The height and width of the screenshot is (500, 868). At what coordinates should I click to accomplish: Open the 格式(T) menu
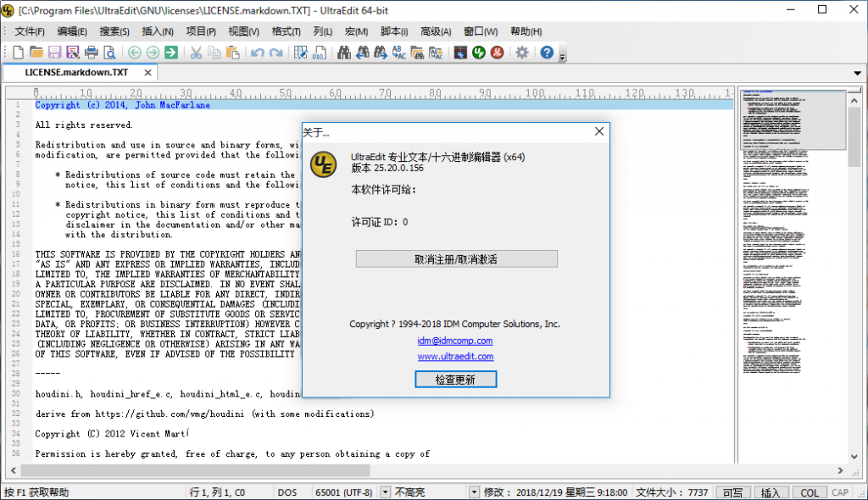pyautogui.click(x=287, y=31)
